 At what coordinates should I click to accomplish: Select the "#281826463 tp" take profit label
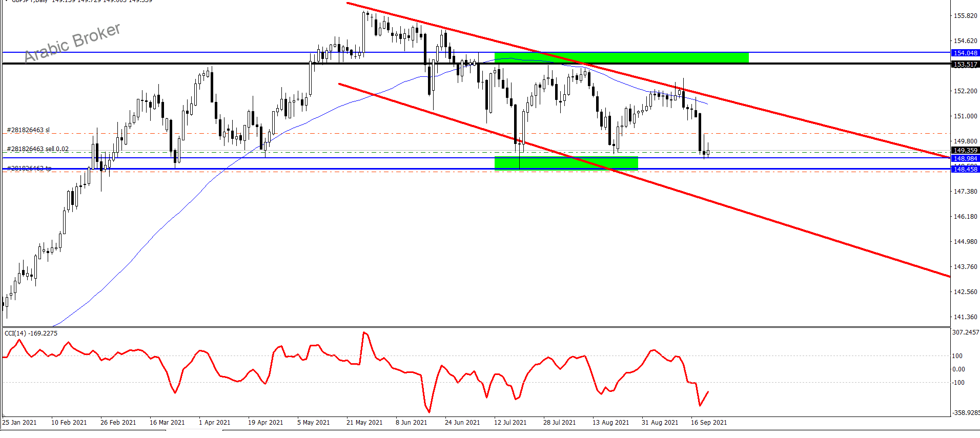point(29,168)
